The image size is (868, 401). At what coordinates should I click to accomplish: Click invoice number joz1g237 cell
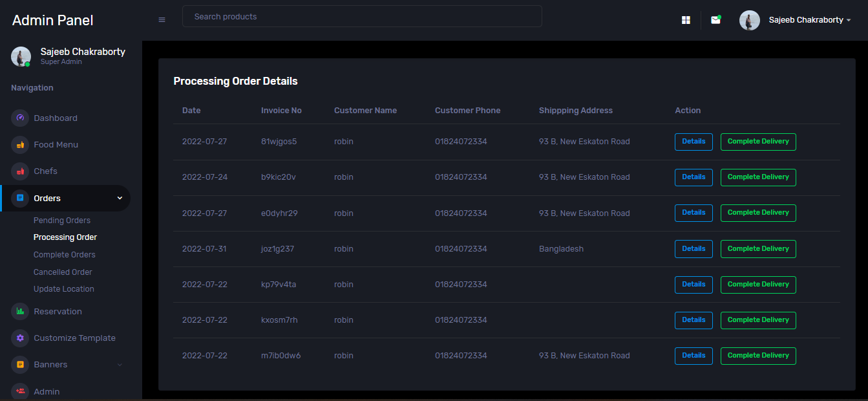[277, 249]
